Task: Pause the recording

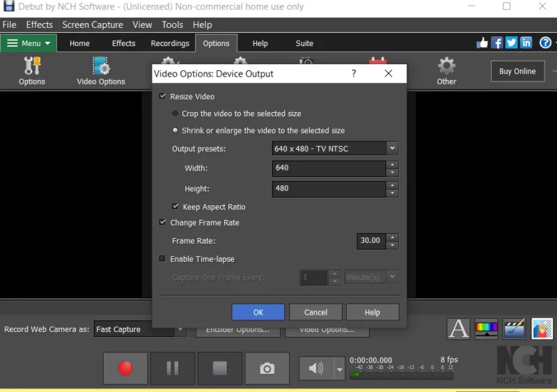Action: pyautogui.click(x=173, y=368)
